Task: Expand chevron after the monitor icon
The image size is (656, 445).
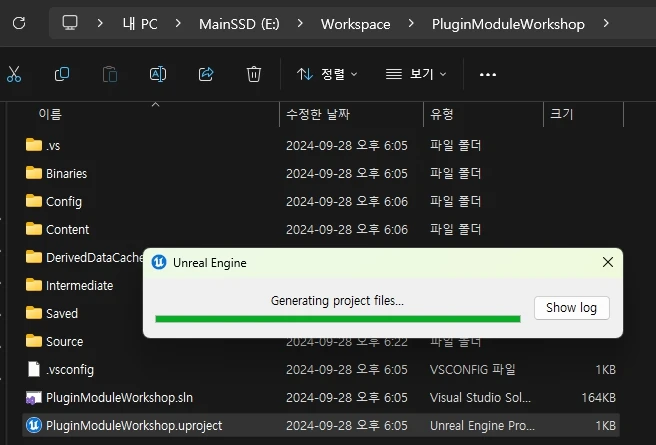Action: point(100,23)
